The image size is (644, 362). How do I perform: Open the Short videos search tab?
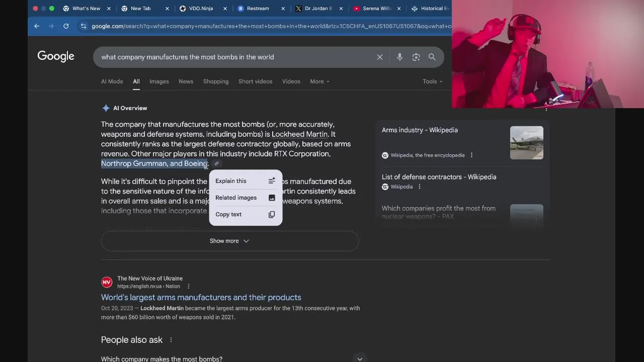pos(255,81)
